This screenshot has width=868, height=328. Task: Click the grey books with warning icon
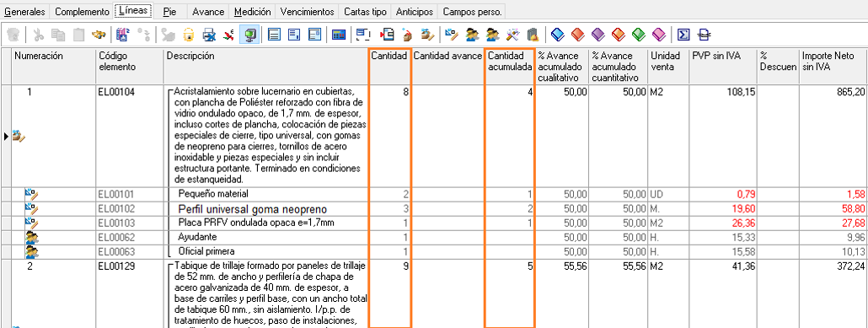click(533, 35)
